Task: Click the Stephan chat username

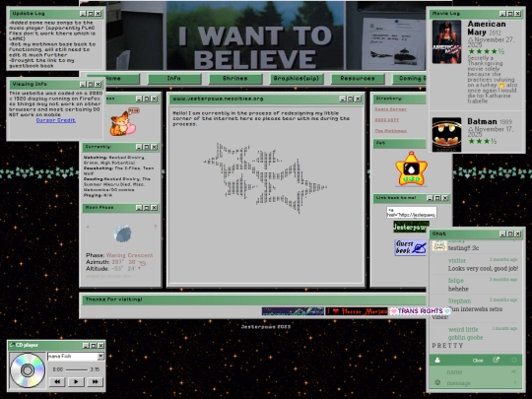Action: pyautogui.click(x=459, y=300)
